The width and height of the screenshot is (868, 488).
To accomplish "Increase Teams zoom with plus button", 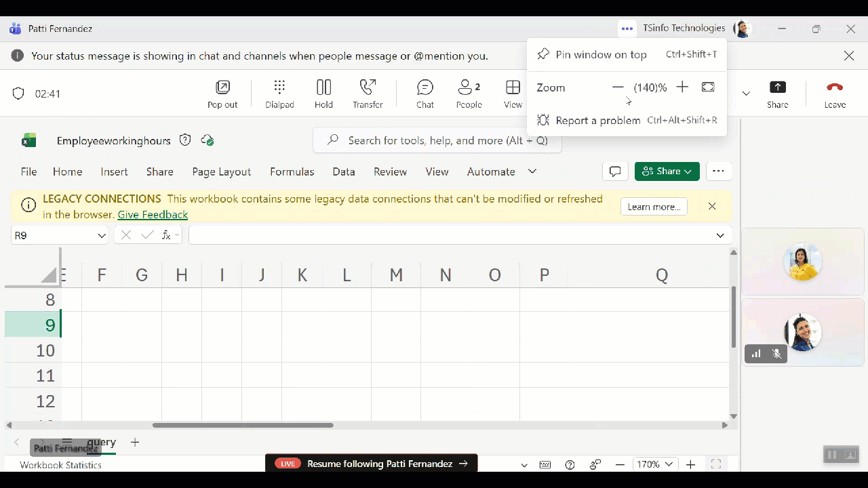I will tap(682, 87).
